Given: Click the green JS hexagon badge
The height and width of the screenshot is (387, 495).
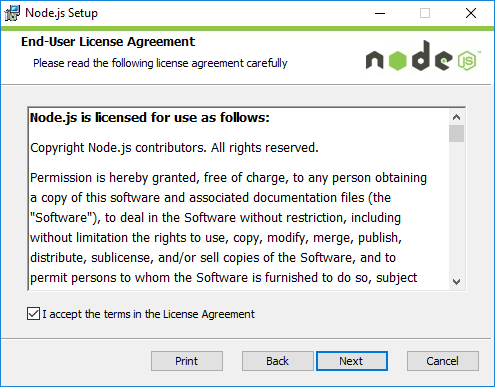Looking at the screenshot, I should (467, 61).
